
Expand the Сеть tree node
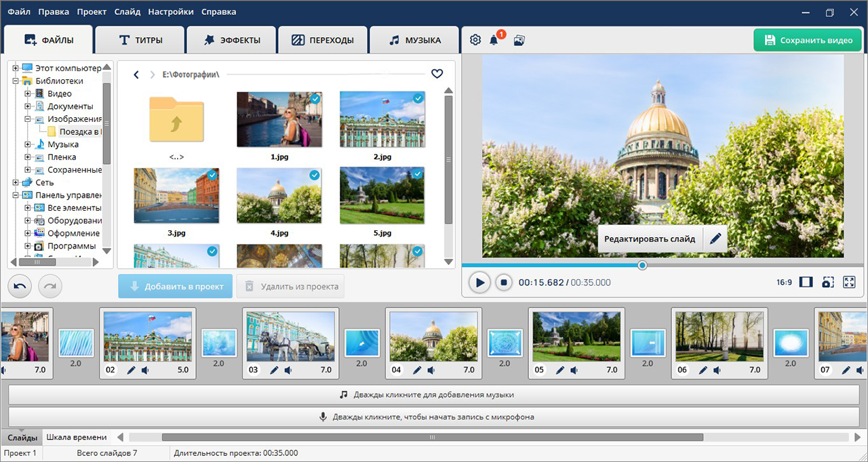(x=16, y=182)
